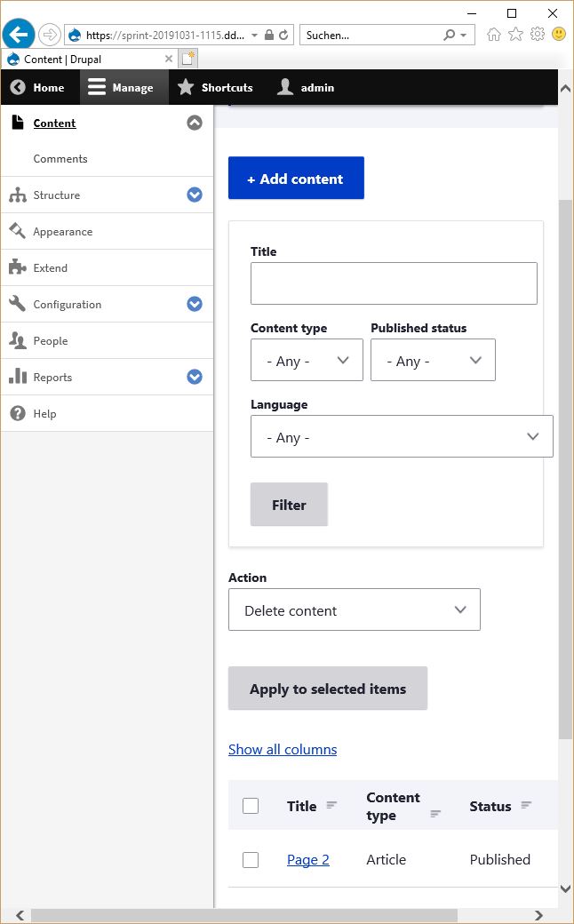Open the Shortcuts toolbar menu
Viewport: 574px width, 924px height.
coord(216,88)
